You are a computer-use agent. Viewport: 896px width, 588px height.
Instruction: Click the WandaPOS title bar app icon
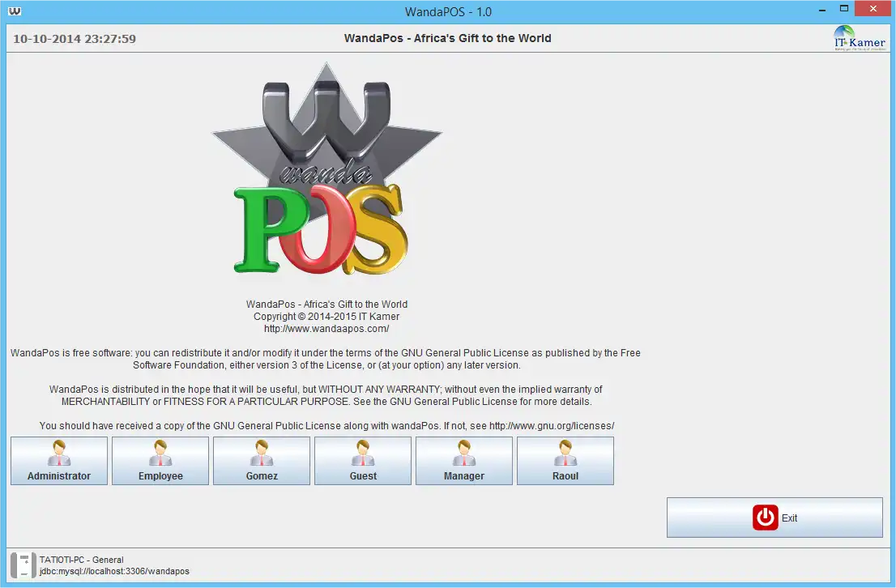tap(15, 11)
